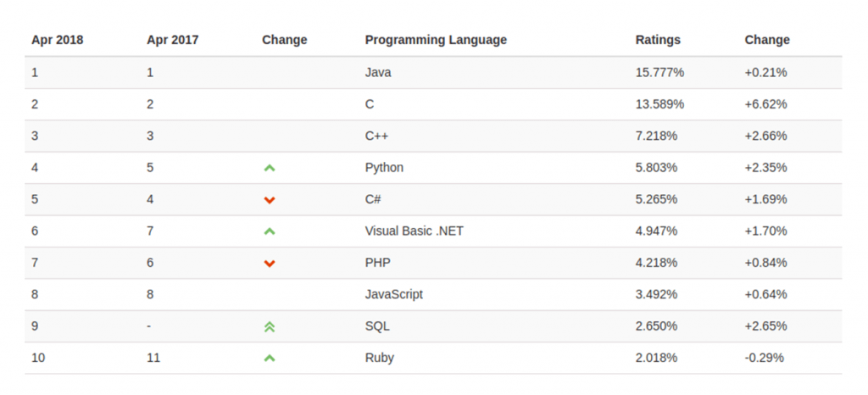This screenshot has height=395, width=868.
Task: Click the Apr 2018 column header
Action: [x=57, y=40]
